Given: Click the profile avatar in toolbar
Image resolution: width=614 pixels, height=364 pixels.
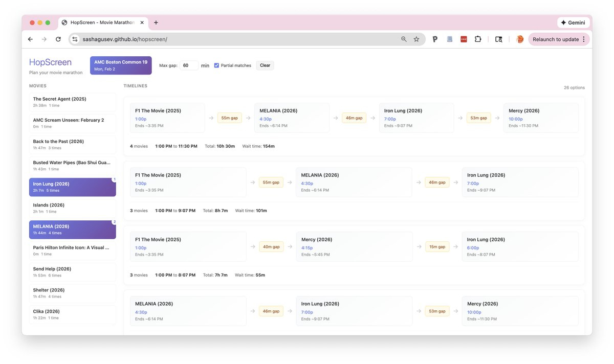Looking at the screenshot, I should (520, 39).
